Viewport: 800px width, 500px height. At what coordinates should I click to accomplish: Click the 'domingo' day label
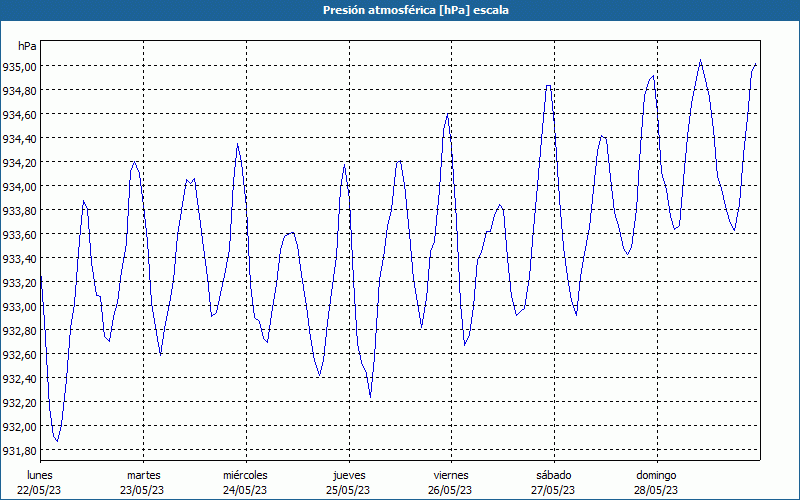(657, 476)
